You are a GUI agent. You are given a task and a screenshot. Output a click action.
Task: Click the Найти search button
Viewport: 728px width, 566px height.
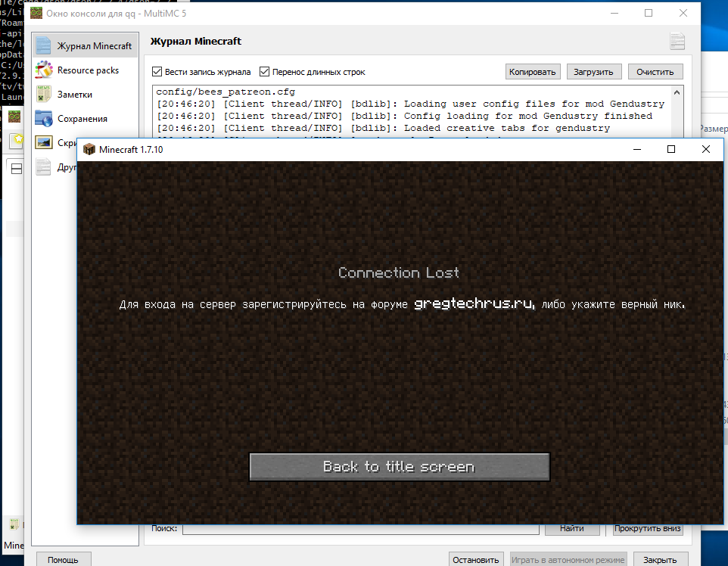572,528
